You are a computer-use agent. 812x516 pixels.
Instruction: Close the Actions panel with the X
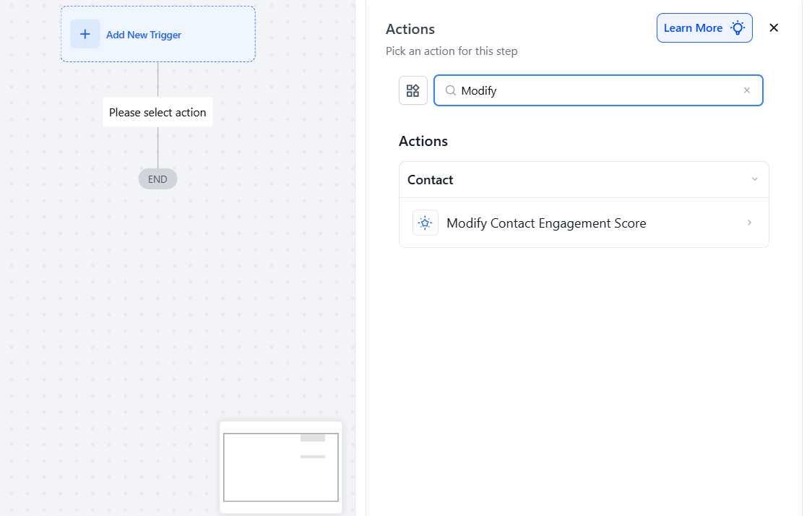774,28
